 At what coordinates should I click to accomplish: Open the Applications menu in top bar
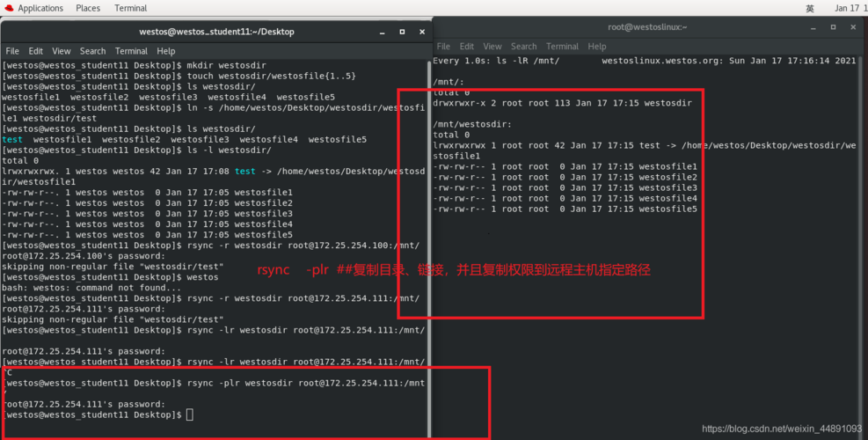coord(40,8)
